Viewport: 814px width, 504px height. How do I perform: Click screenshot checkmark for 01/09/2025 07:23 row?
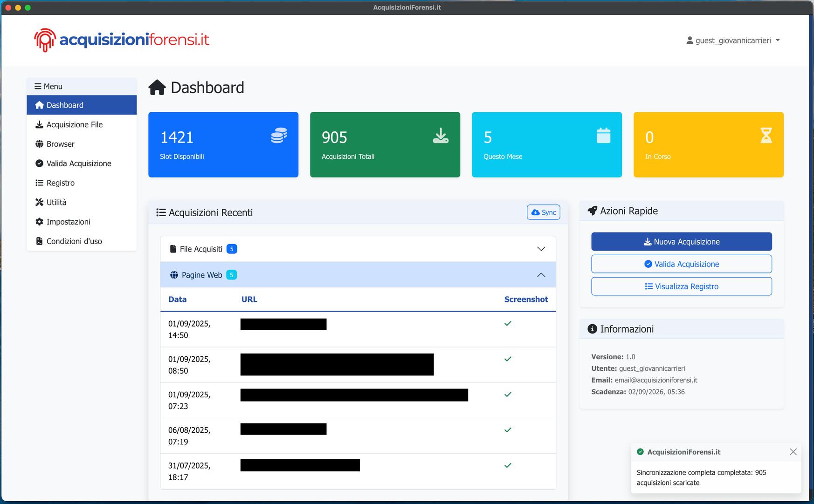[x=508, y=395]
